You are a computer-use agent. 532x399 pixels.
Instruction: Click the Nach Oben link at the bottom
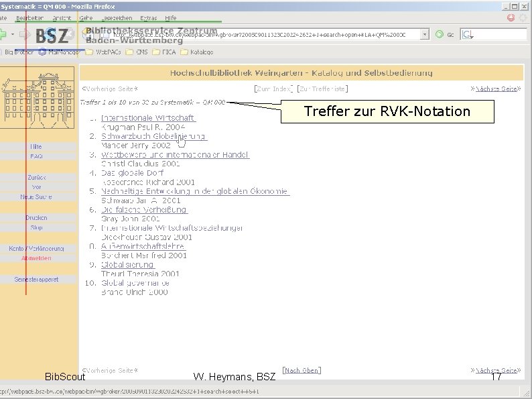302,370
